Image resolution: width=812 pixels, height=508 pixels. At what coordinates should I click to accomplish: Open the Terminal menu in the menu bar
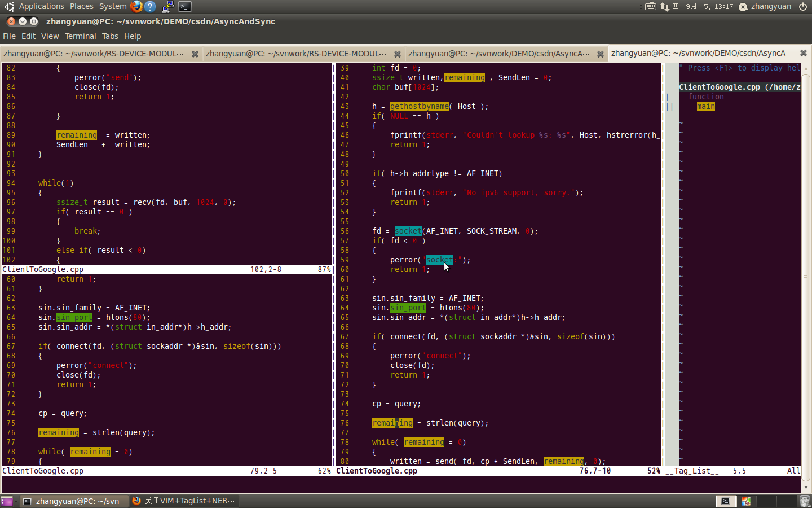(x=80, y=36)
